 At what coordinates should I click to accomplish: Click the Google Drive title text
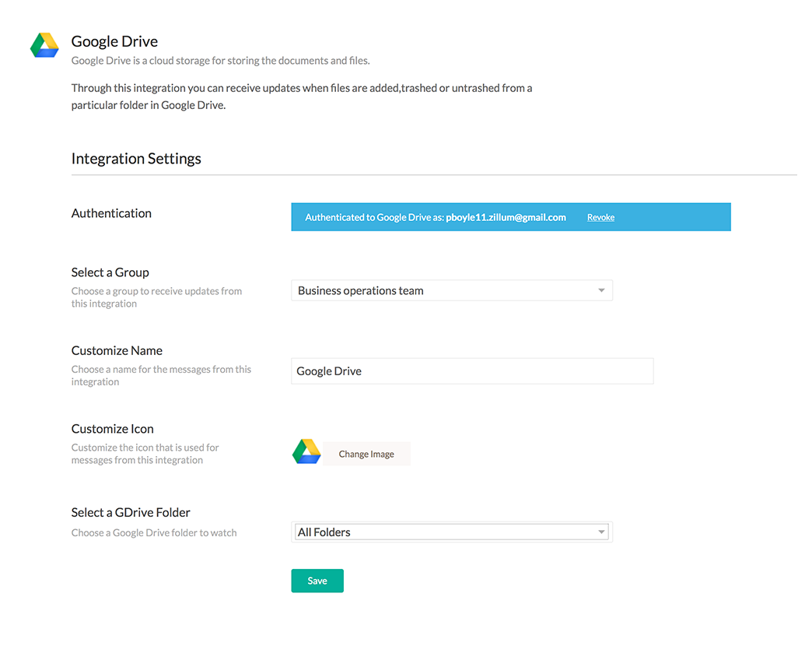click(x=114, y=41)
